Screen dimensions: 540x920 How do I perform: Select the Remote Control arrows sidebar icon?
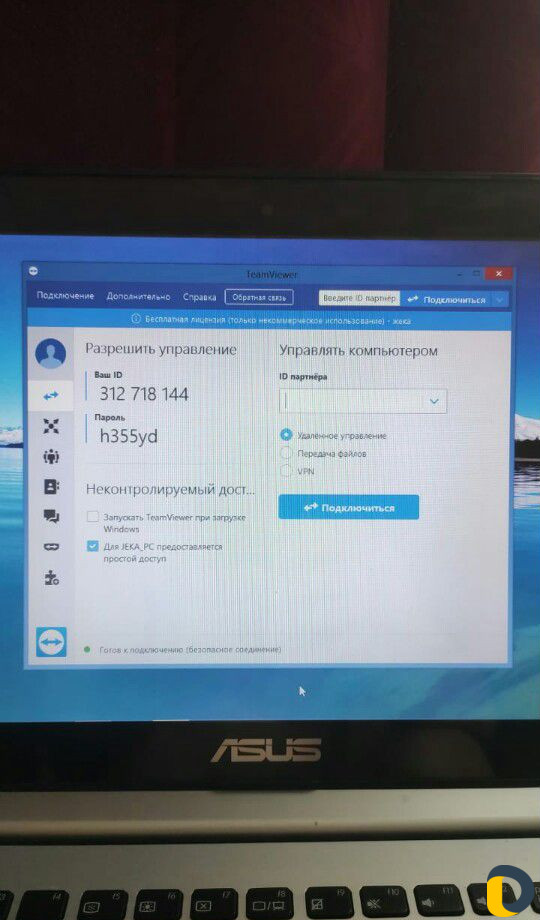[x=51, y=396]
